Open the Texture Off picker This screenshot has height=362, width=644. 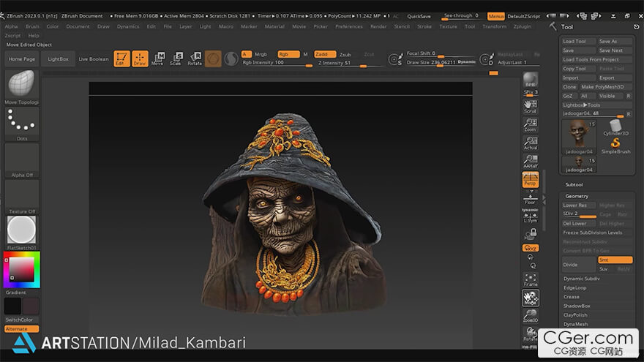tap(22, 197)
